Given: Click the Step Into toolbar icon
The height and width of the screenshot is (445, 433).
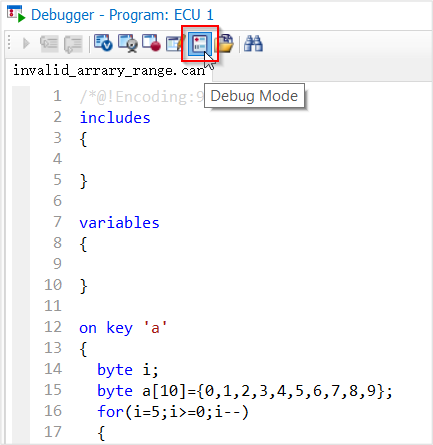Looking at the screenshot, I should coord(49,43).
